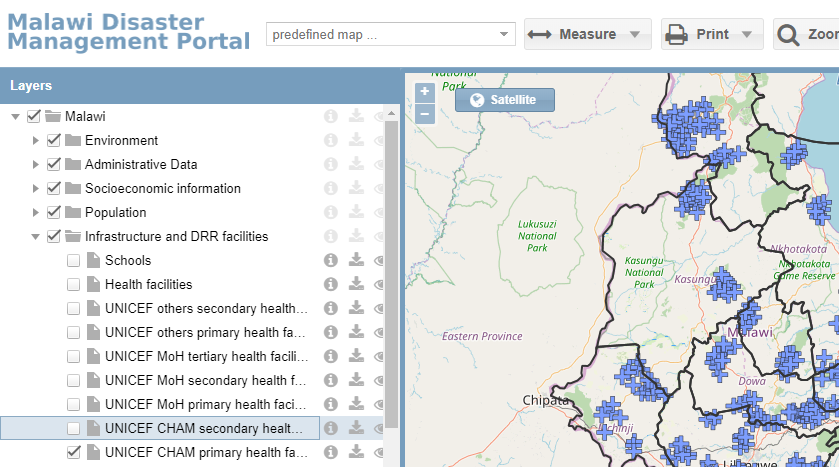
Task: Download the Schools layer
Action: point(356,260)
